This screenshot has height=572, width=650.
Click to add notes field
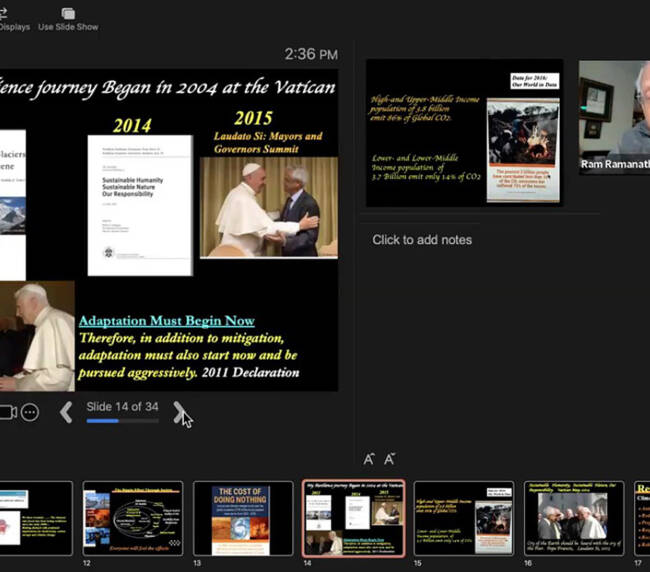(422, 240)
